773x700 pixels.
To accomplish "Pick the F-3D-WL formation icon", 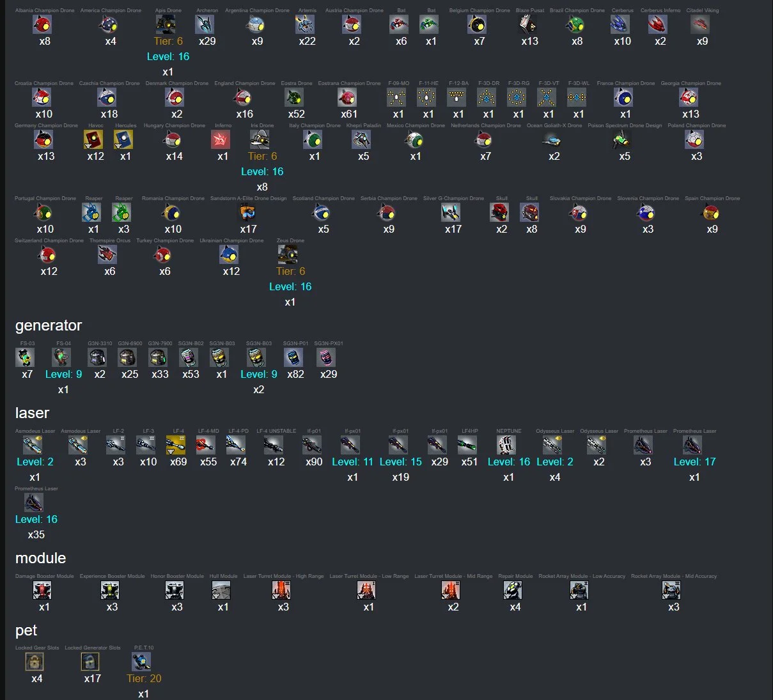I will coord(577,97).
